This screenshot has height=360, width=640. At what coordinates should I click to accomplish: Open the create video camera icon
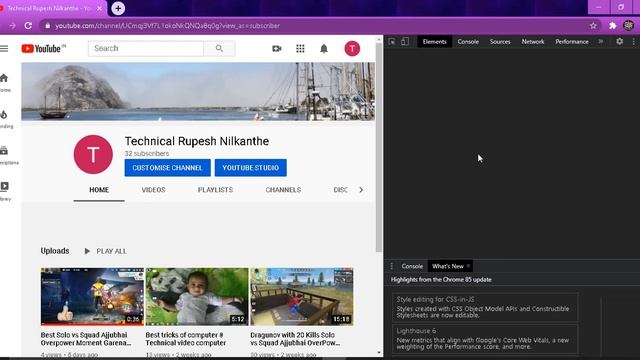277,49
